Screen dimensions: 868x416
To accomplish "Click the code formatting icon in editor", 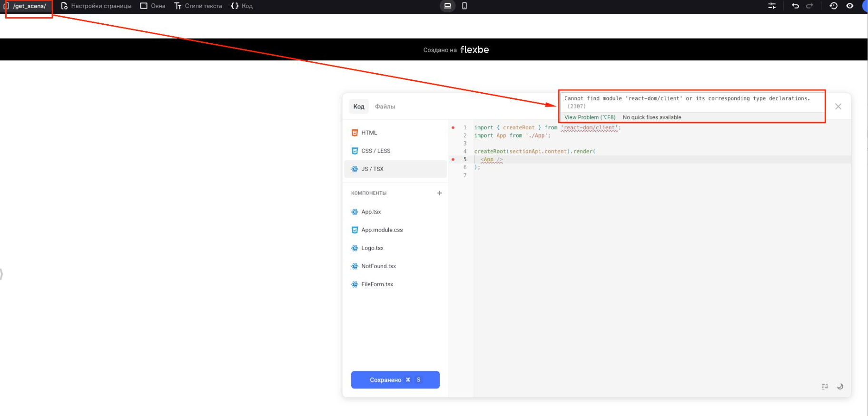I will (x=825, y=387).
